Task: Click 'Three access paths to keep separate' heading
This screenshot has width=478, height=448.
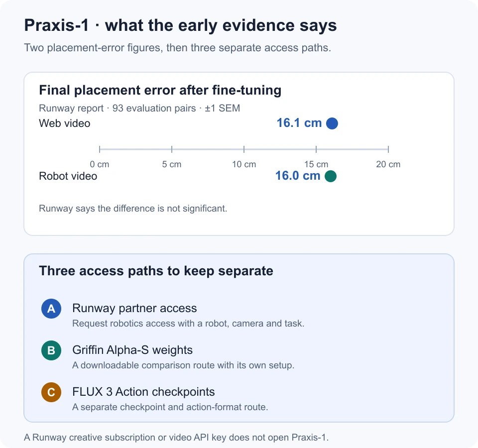Action: pyautogui.click(x=156, y=271)
